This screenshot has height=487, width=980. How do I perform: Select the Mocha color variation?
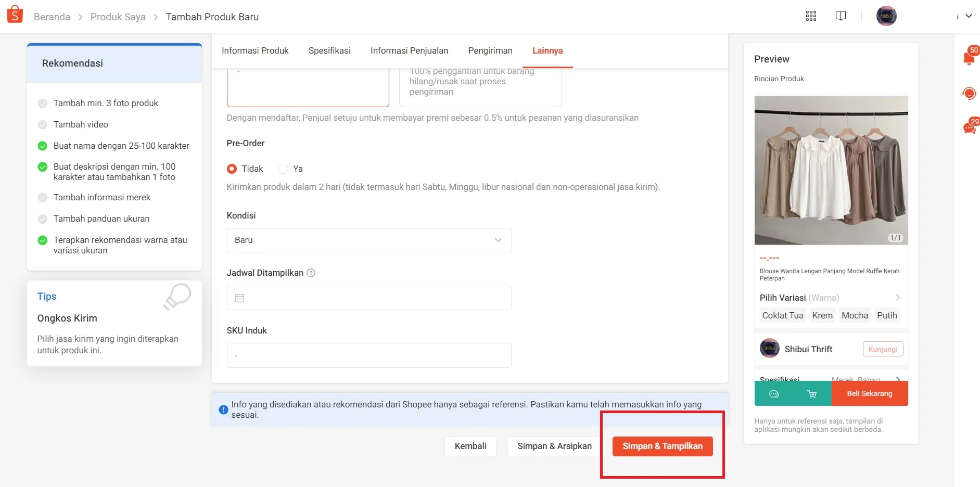click(x=854, y=315)
